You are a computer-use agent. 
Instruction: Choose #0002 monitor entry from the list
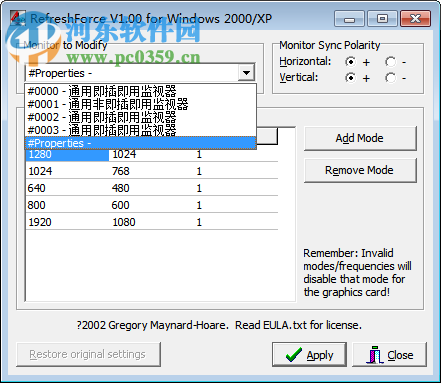coord(141,117)
